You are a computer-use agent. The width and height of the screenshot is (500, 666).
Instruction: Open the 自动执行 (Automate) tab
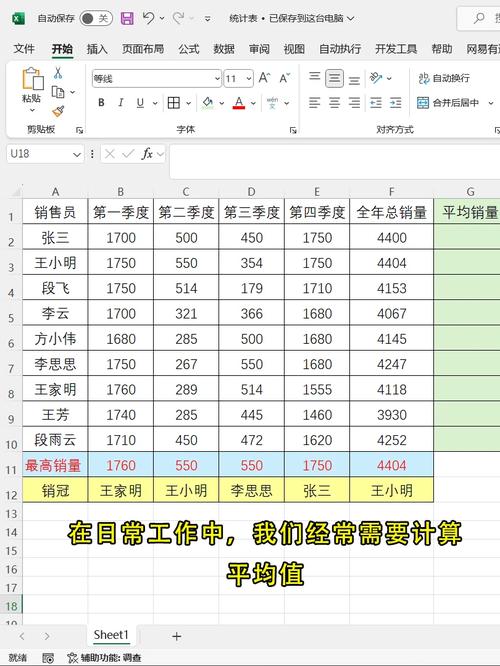tap(340, 49)
